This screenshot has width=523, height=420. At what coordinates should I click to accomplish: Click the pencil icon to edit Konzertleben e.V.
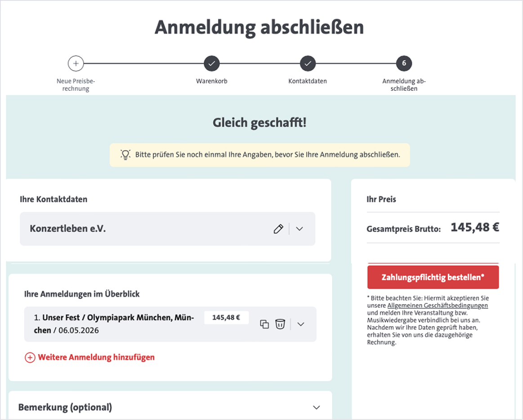(x=278, y=229)
